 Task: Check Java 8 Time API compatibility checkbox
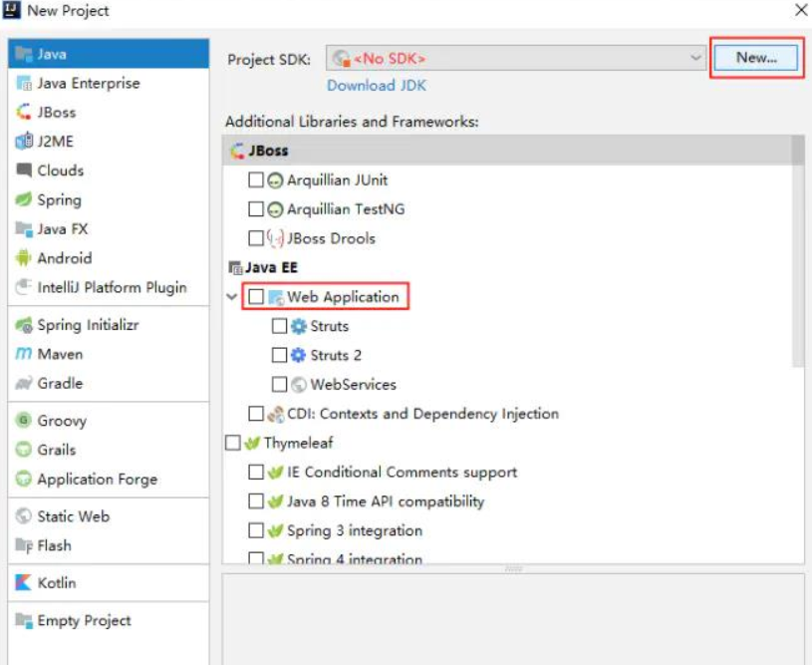pyautogui.click(x=256, y=501)
